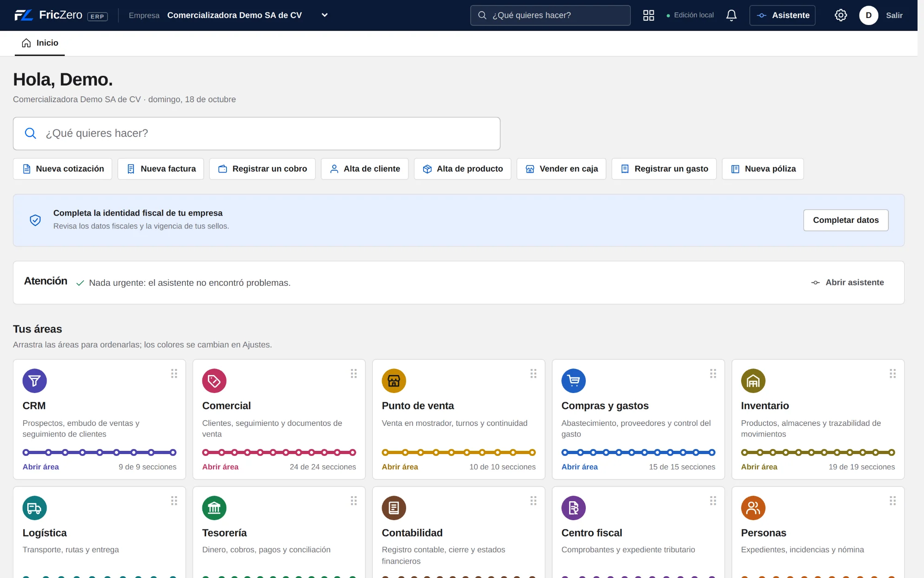The height and width of the screenshot is (578, 924).
Task: Click the CRM sections progress track
Action: pyautogui.click(x=99, y=453)
